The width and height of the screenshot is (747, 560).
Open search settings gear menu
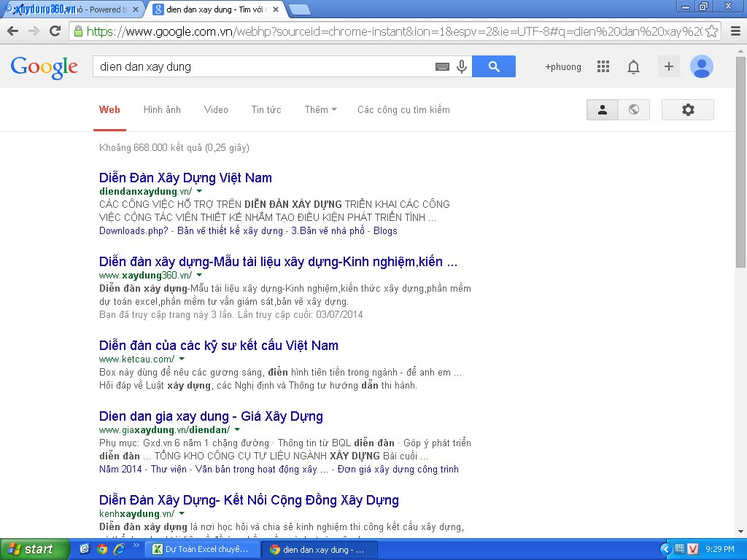coord(687,109)
